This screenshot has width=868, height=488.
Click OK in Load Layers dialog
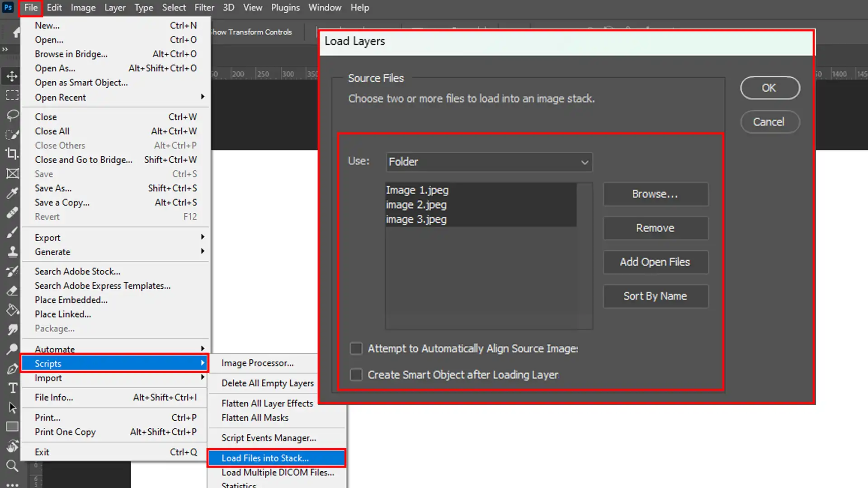click(x=770, y=88)
